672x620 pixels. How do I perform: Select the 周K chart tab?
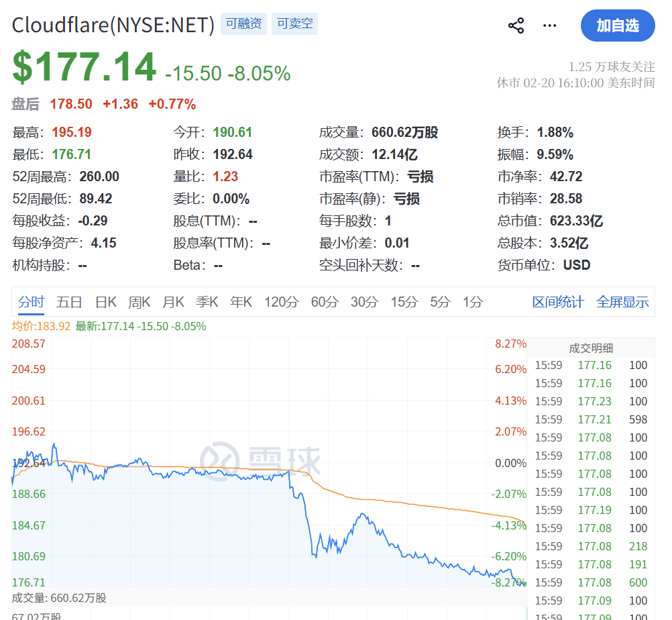click(x=139, y=302)
